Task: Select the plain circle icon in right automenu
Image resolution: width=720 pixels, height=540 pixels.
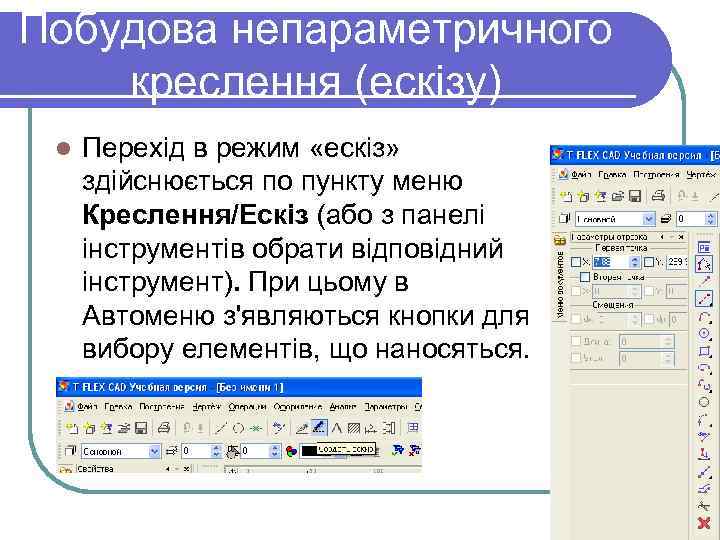Action: point(704,402)
